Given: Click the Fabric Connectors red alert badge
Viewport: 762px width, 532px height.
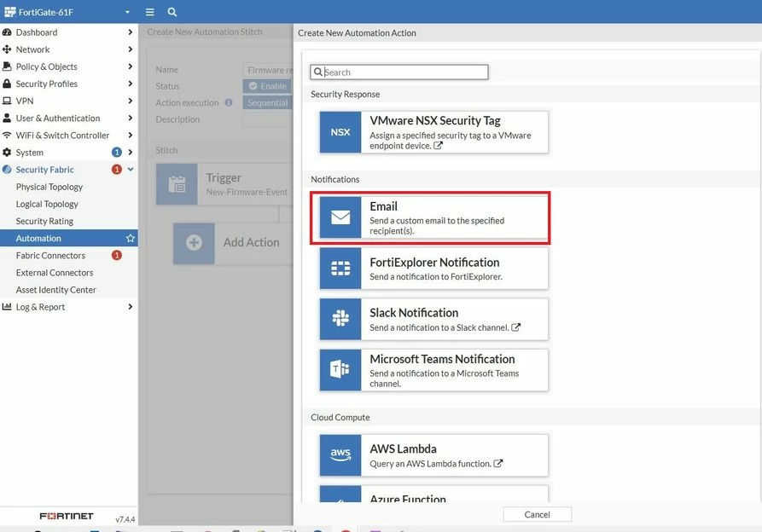Looking at the screenshot, I should click(x=117, y=255).
